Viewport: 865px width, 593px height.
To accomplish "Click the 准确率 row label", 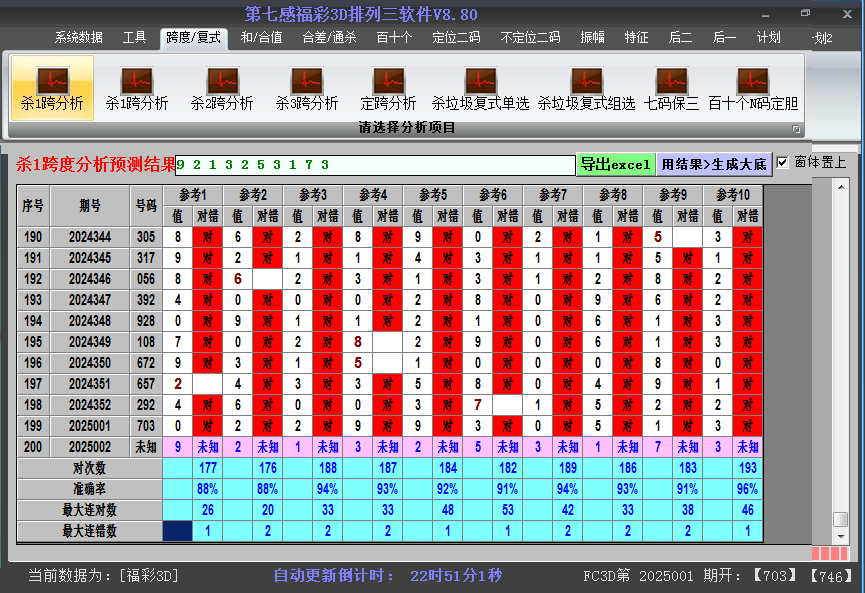I will pos(89,489).
